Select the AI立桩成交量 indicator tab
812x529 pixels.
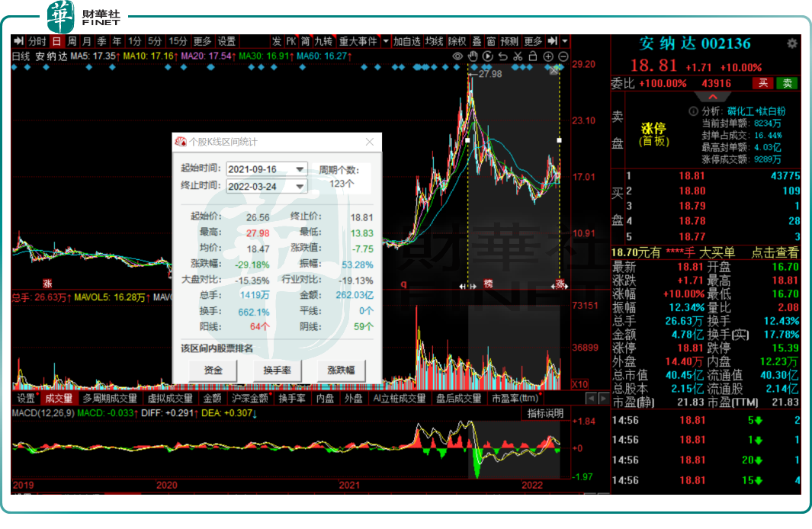(400, 398)
